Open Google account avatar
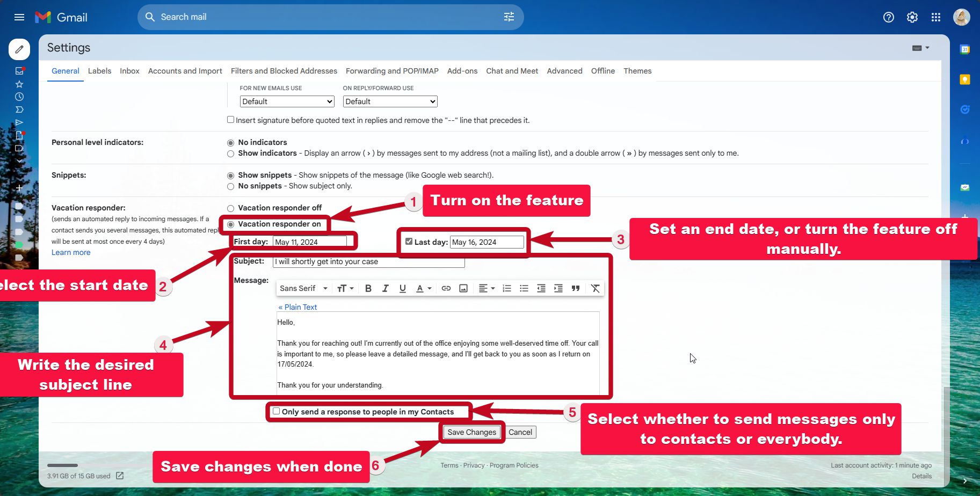The height and width of the screenshot is (496, 980). point(961,17)
